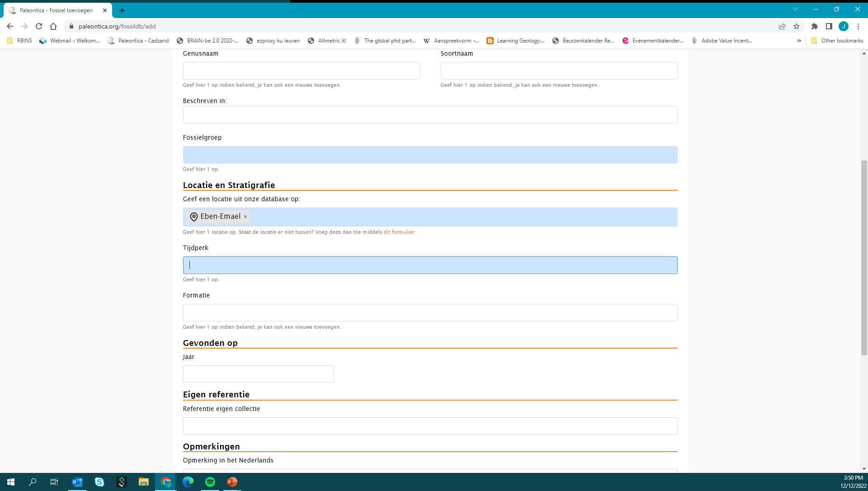Screen dimensions: 868x491
Task: Toggle the browser side panel icon
Action: click(x=829, y=26)
